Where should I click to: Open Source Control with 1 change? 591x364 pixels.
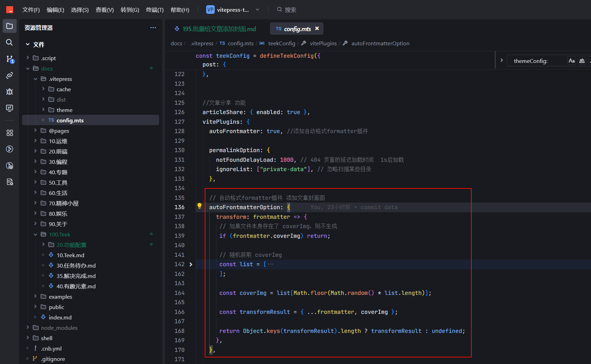pos(10,59)
